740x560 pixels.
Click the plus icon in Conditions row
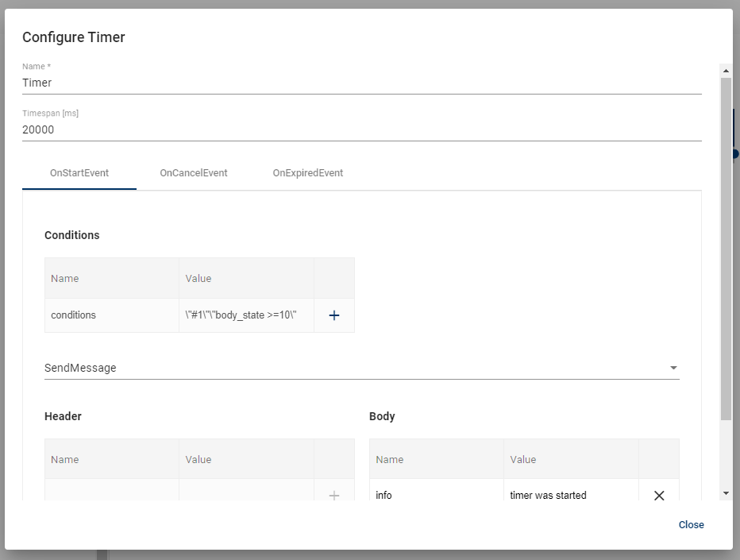pos(334,315)
